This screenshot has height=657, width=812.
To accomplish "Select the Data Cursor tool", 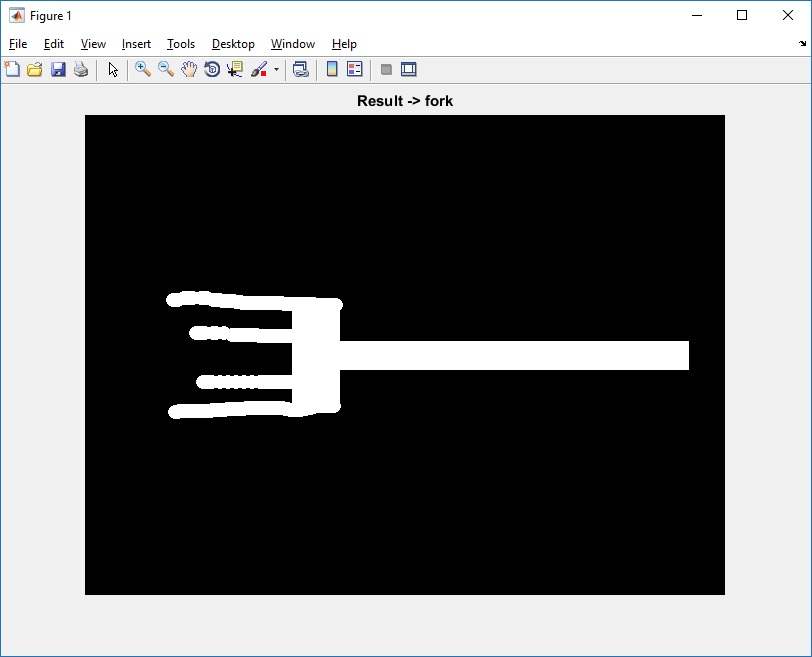I will click(x=235, y=70).
